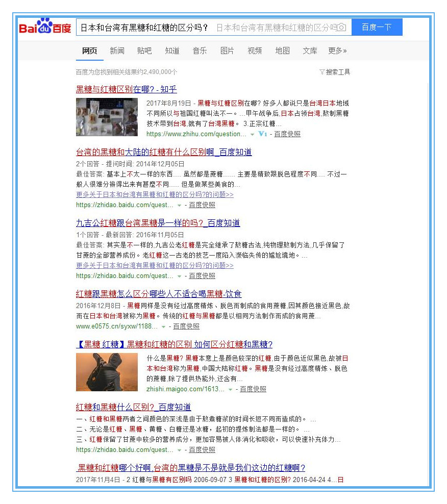Select the 地图 tab
This screenshot has height=504, width=447.
[x=282, y=51]
